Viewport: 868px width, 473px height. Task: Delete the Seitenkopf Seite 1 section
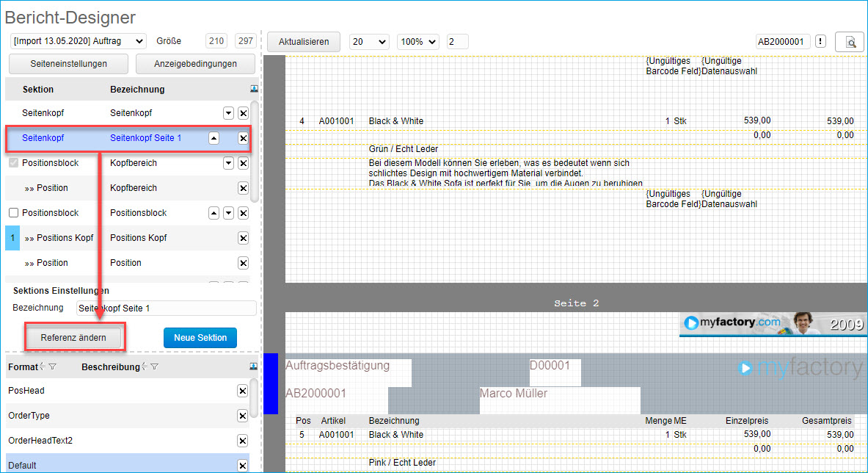243,138
